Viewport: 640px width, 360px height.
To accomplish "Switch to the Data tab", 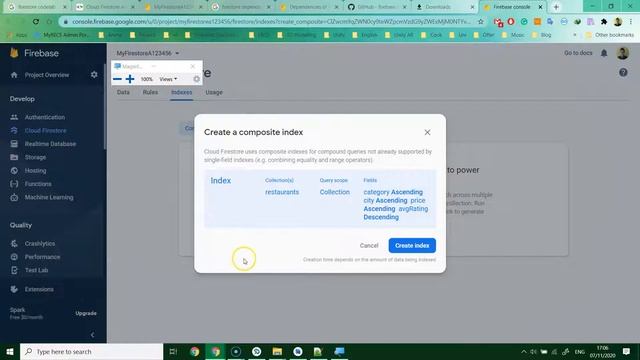I will [123, 92].
